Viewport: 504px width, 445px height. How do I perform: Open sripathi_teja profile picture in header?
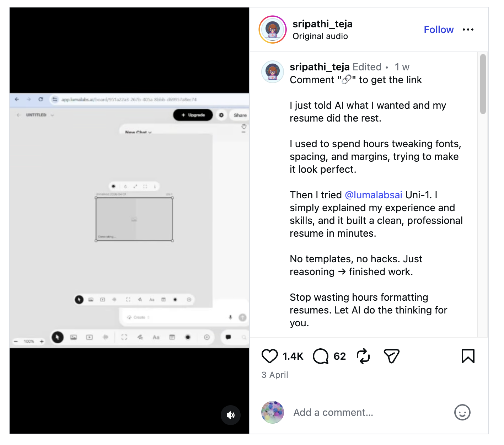coord(273,30)
